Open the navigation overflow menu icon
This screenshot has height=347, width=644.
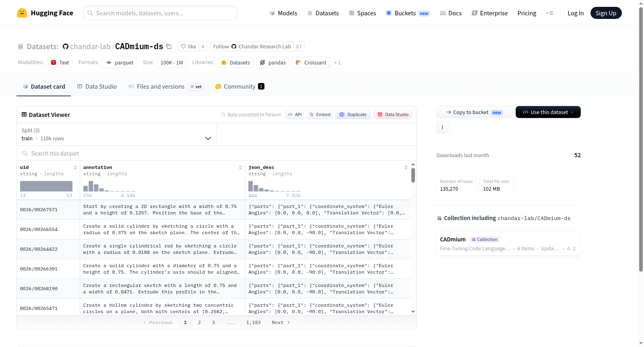549,13
